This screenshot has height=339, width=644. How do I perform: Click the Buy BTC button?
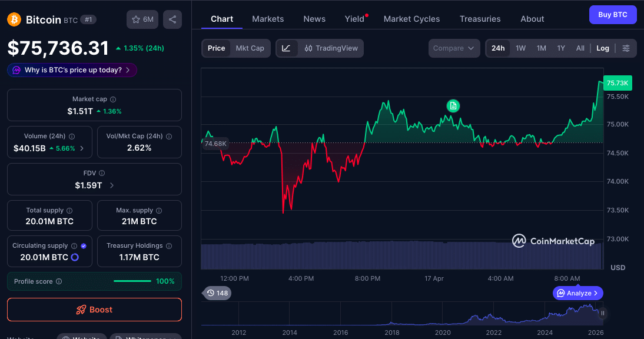[x=612, y=15]
